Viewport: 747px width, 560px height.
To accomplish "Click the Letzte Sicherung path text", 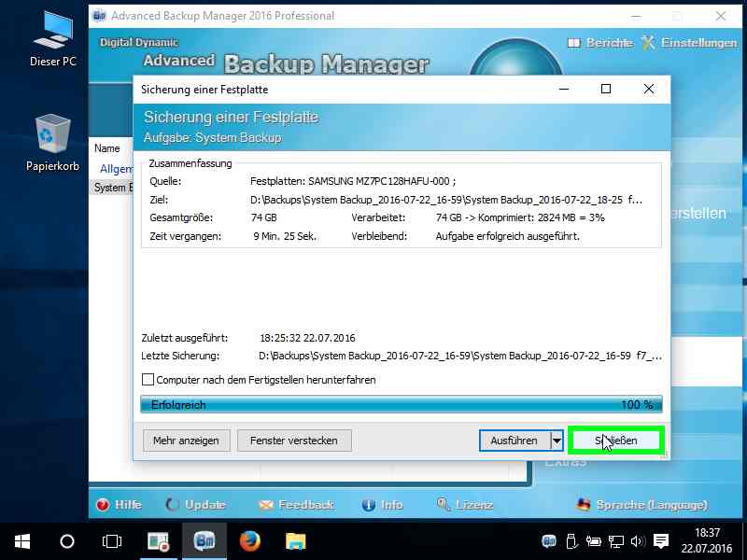I will pyautogui.click(x=460, y=356).
